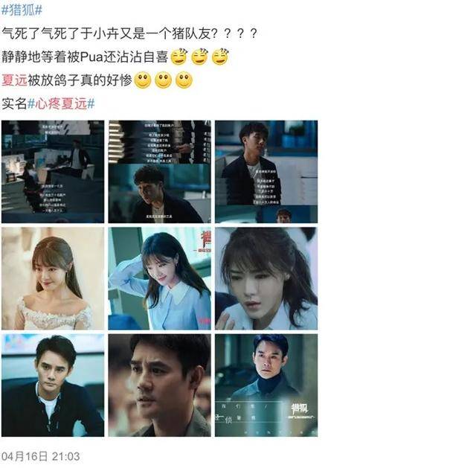Click the first sleepy-face emoji
This screenshot has height=468, width=476.
click(x=178, y=57)
